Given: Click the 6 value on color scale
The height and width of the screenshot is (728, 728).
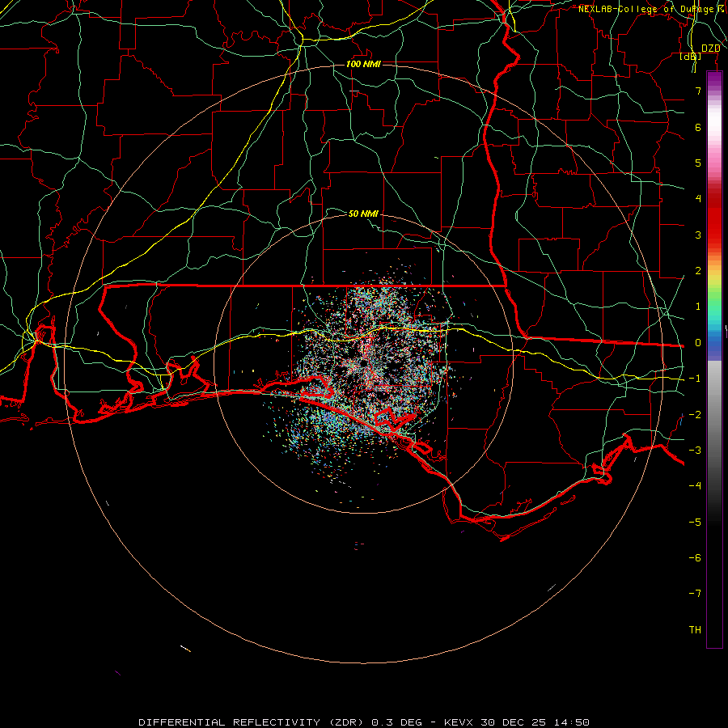Looking at the screenshot, I should 698,127.
